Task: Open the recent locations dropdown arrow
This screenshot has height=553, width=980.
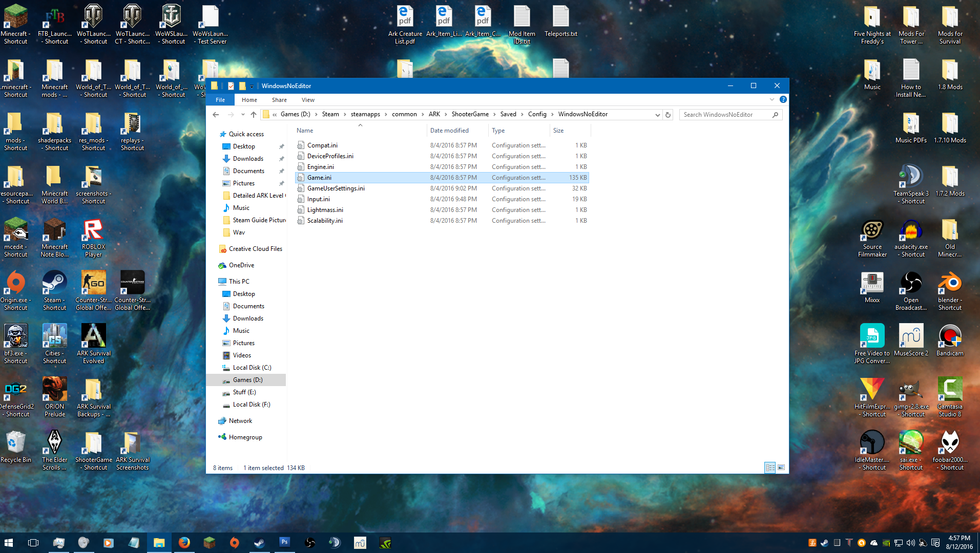Action: tap(242, 115)
